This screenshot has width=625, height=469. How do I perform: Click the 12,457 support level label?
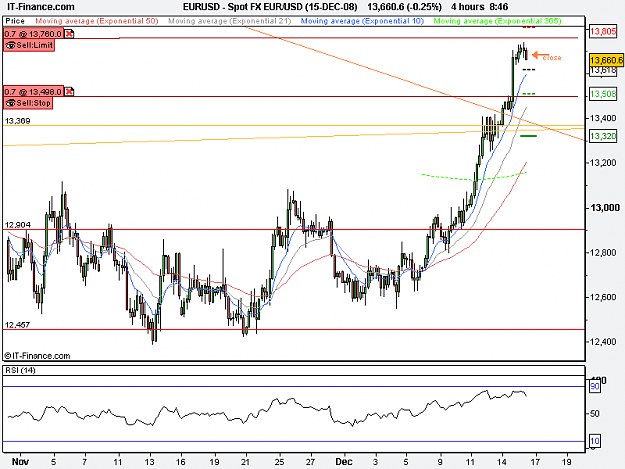click(18, 325)
